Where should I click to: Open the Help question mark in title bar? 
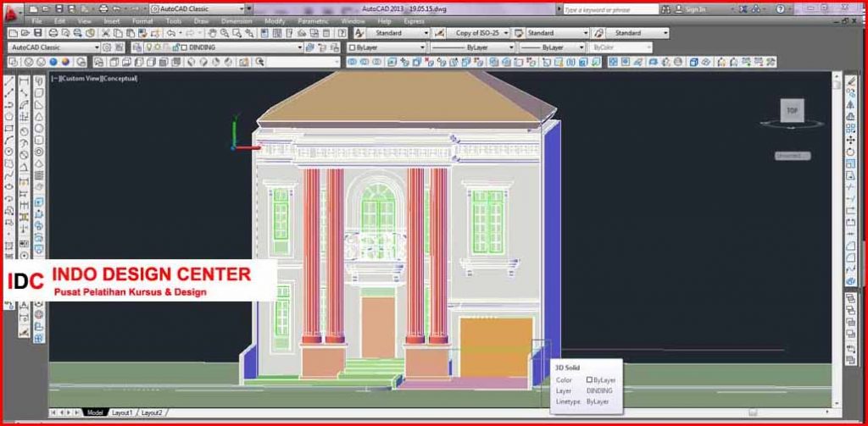point(781,8)
